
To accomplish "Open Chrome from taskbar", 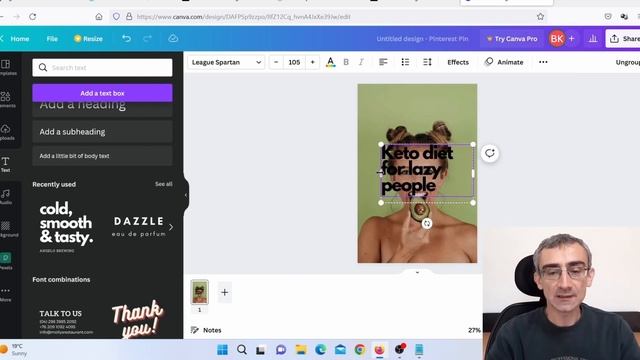I will click(360, 350).
